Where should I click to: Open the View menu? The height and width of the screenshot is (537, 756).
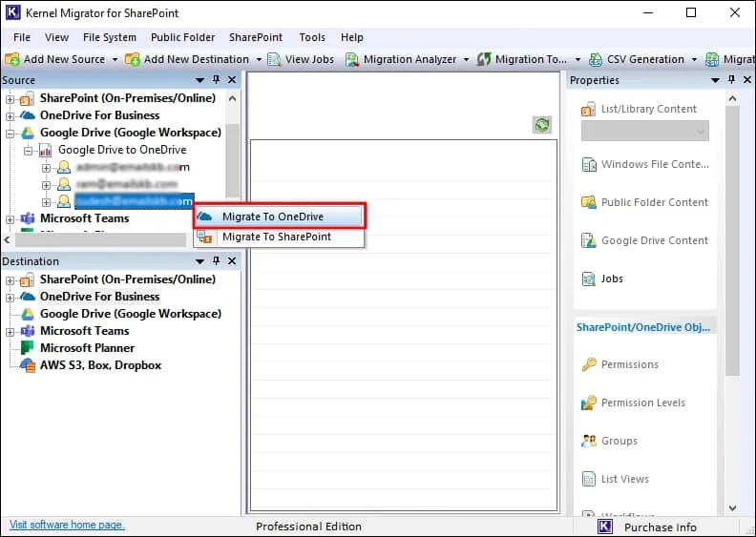coord(56,37)
